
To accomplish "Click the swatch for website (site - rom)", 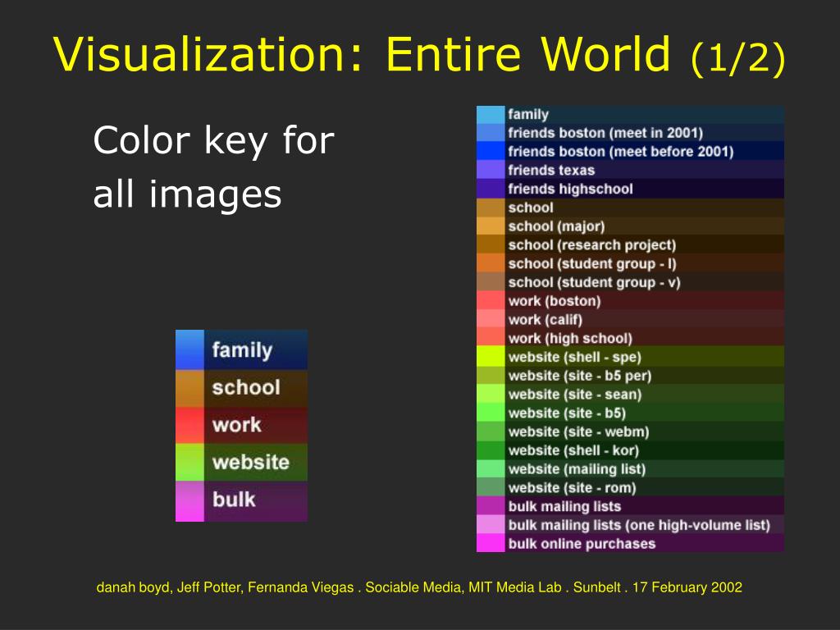I will tap(491, 487).
